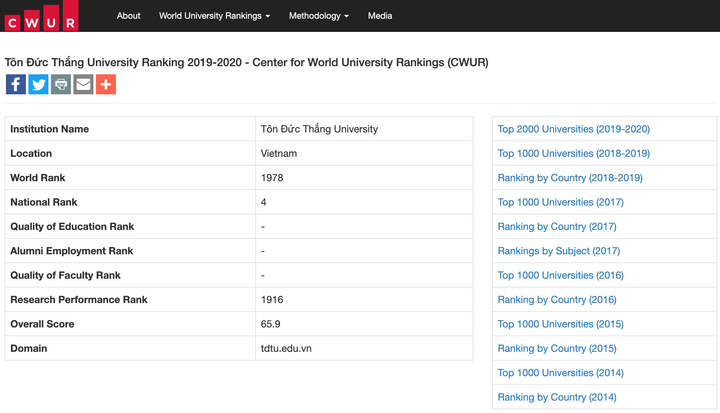Open Top 2000 Universities (2019-2020) link
Screen dimensions: 720x413
pyautogui.click(x=573, y=130)
